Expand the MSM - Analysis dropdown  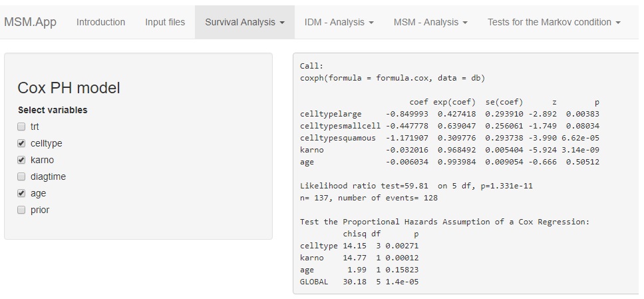[430, 22]
